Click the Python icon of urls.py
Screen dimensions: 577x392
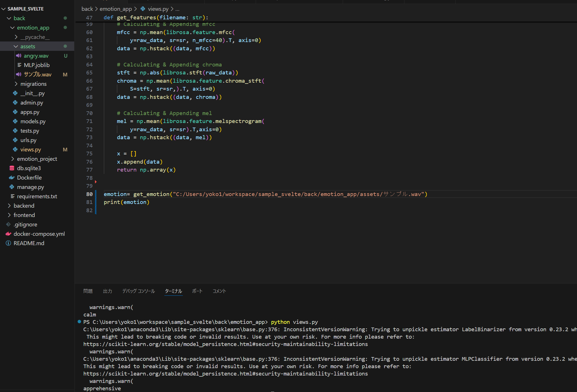[15, 140]
